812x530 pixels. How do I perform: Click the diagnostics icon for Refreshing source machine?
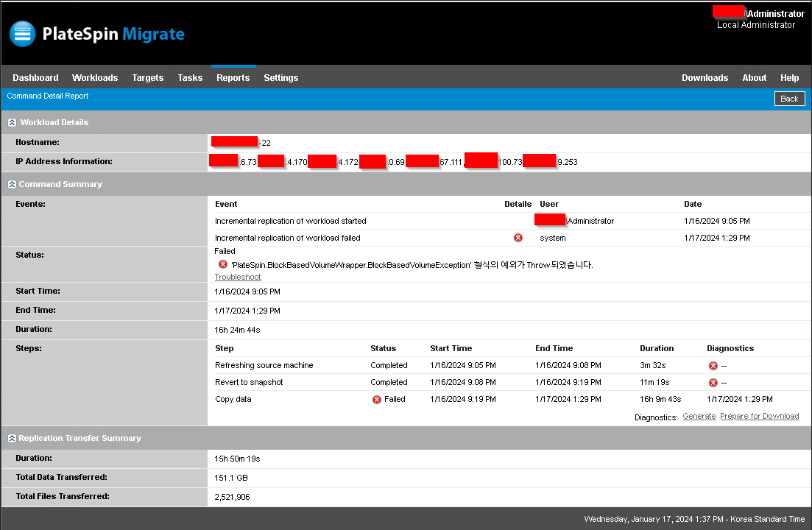coord(713,366)
